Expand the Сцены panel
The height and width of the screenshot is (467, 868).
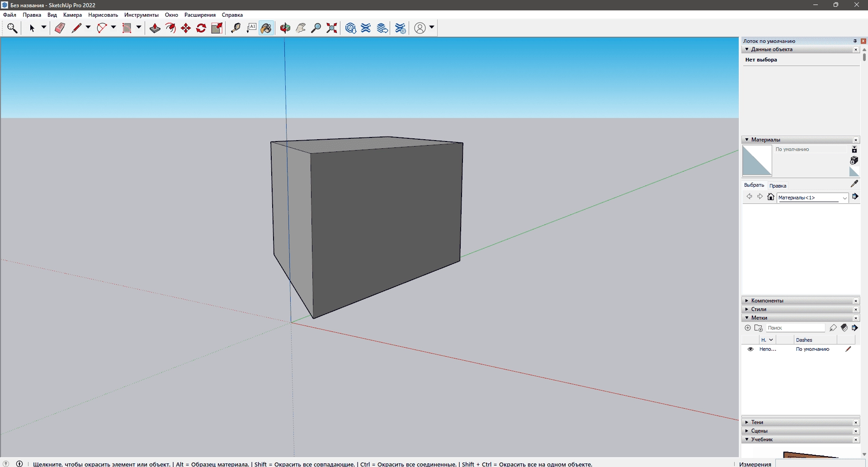pos(747,431)
